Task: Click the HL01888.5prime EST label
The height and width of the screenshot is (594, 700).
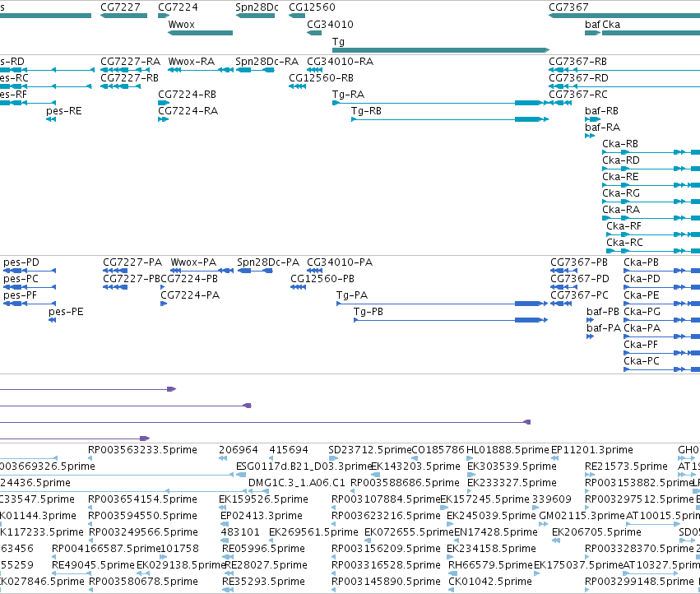Action: pos(508,450)
